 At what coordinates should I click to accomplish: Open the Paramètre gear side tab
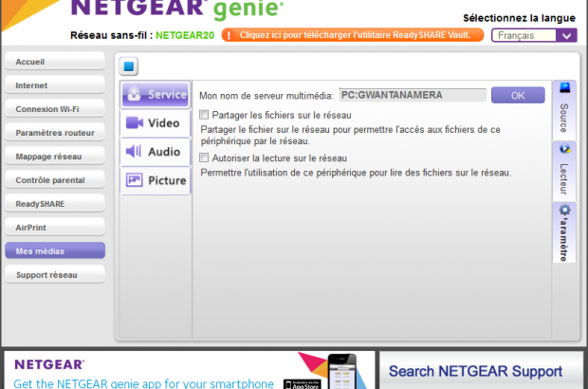pyautogui.click(x=563, y=211)
